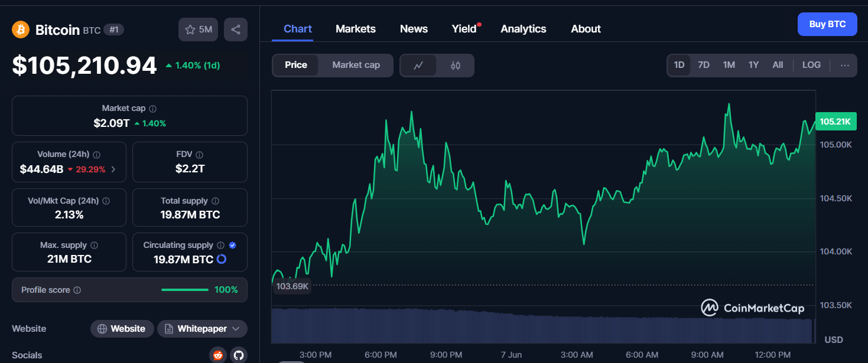Click the share icon next to Bitcoin
Screen dimensions: 868x363
pos(235,30)
